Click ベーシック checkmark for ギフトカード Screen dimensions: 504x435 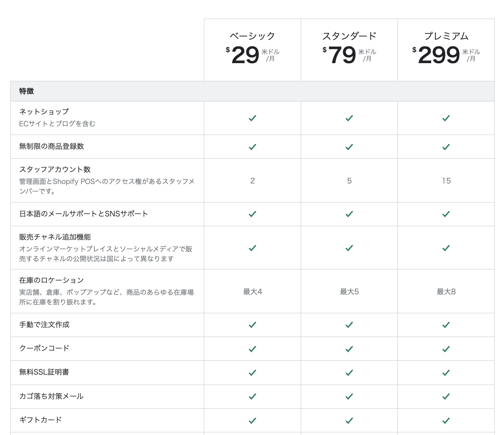coord(252,421)
